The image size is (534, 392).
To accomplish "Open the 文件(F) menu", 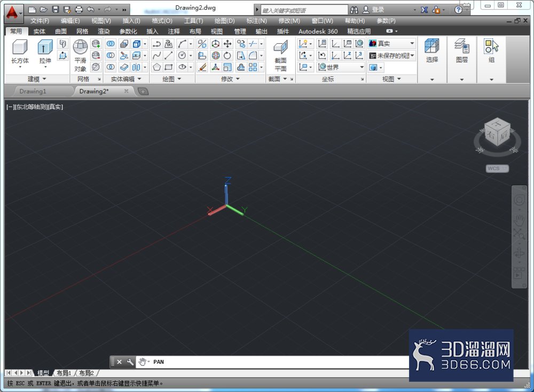I will coord(40,21).
